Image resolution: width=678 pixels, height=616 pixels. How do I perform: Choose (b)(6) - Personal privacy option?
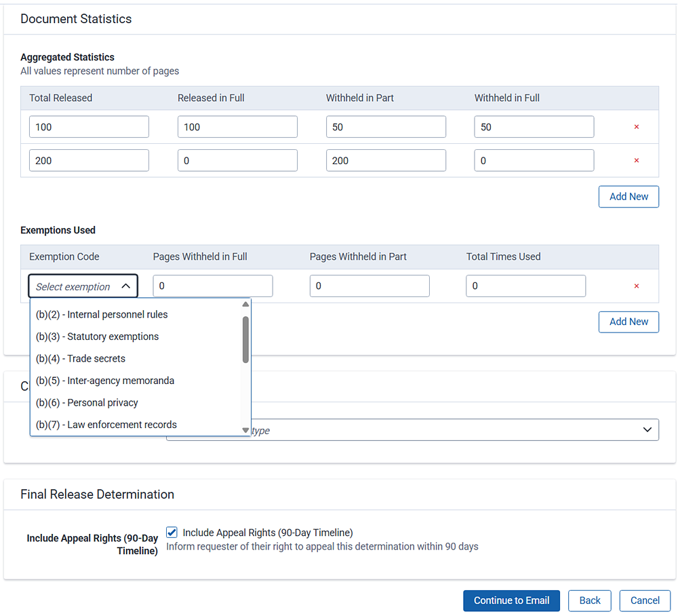(x=87, y=403)
